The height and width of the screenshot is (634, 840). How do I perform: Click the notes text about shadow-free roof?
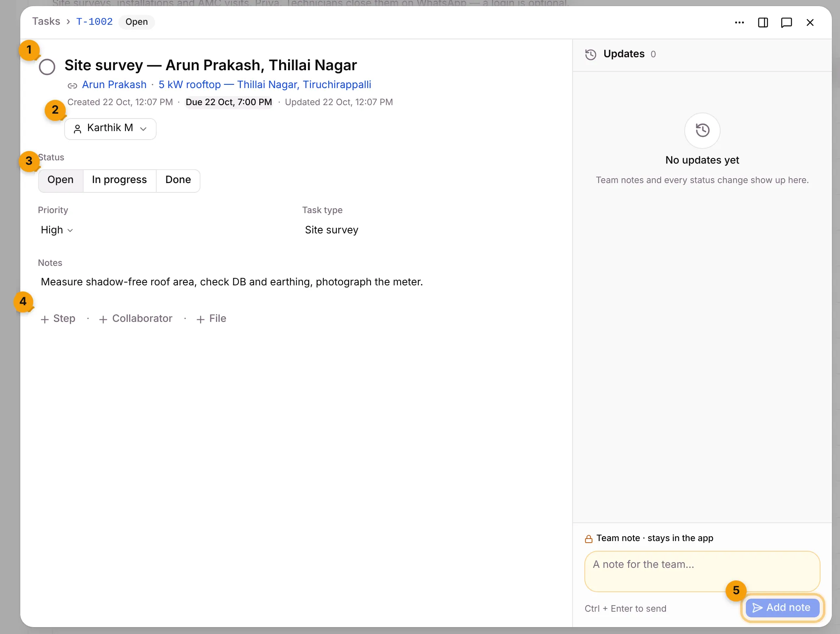tap(232, 282)
